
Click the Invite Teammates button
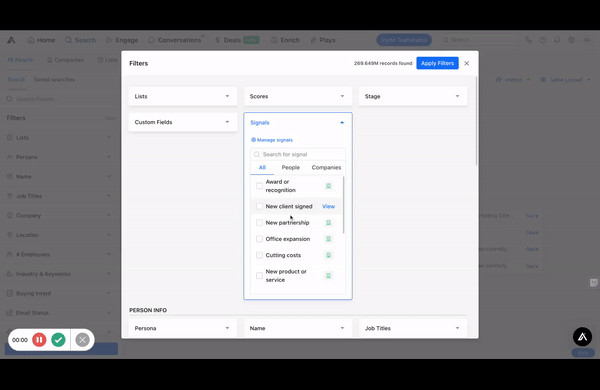[x=404, y=40]
